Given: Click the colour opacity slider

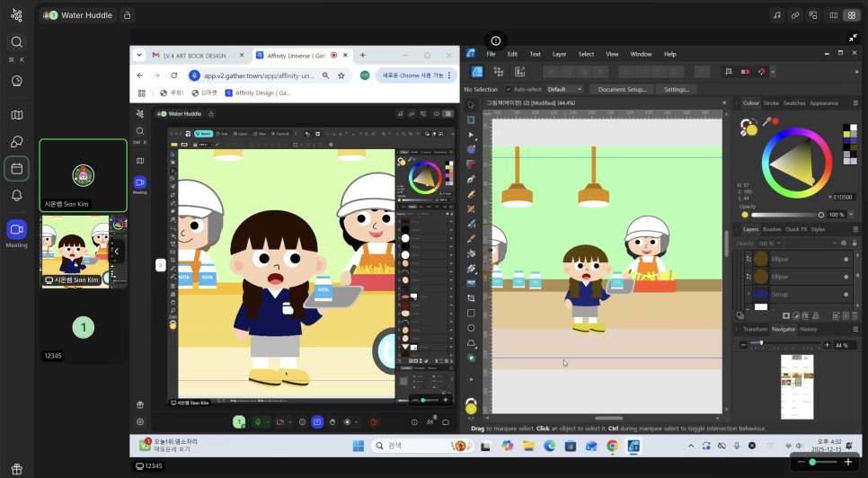Looking at the screenshot, I should [x=787, y=215].
